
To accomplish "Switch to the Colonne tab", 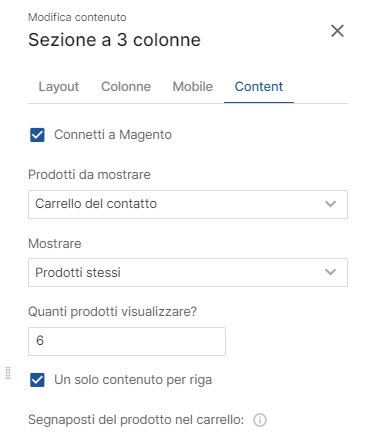I will (x=126, y=87).
